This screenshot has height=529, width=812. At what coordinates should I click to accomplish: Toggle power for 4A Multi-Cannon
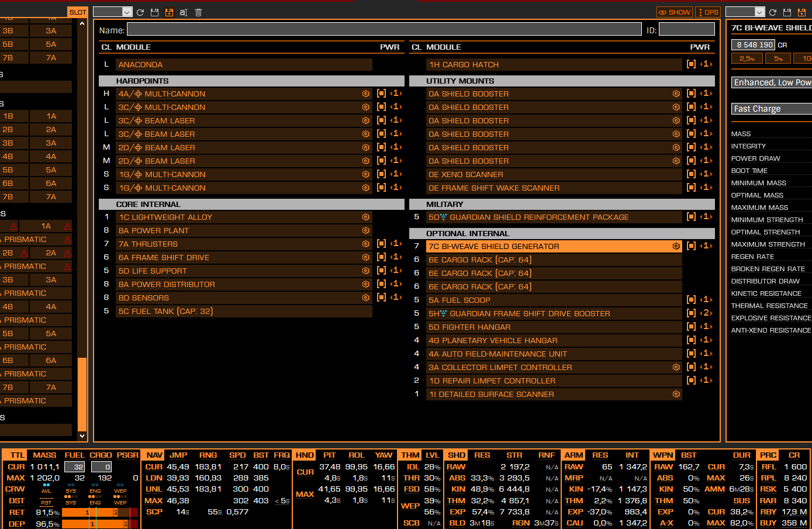point(381,94)
